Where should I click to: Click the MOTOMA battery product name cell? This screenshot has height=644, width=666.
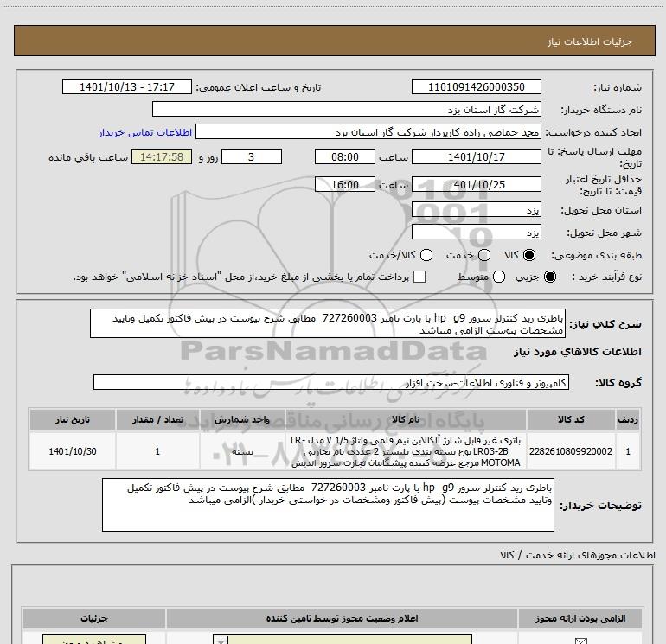click(x=406, y=451)
